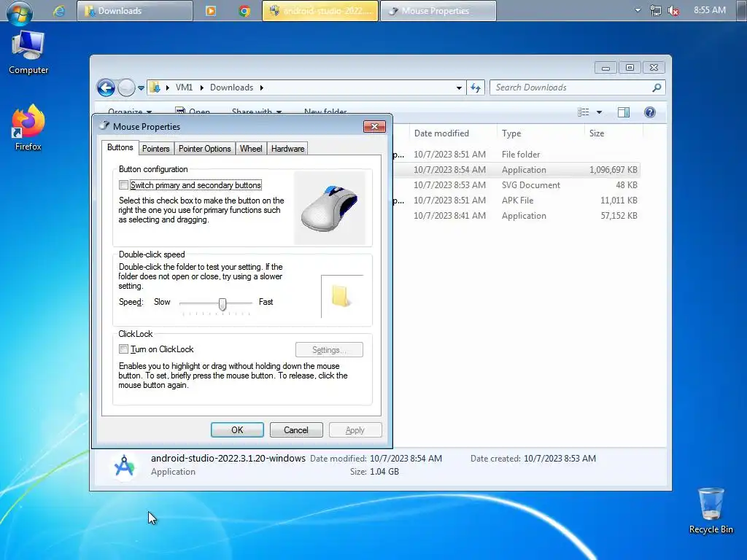Switch to the Downloads taskbar window
This screenshot has width=747, height=560.
pos(135,10)
